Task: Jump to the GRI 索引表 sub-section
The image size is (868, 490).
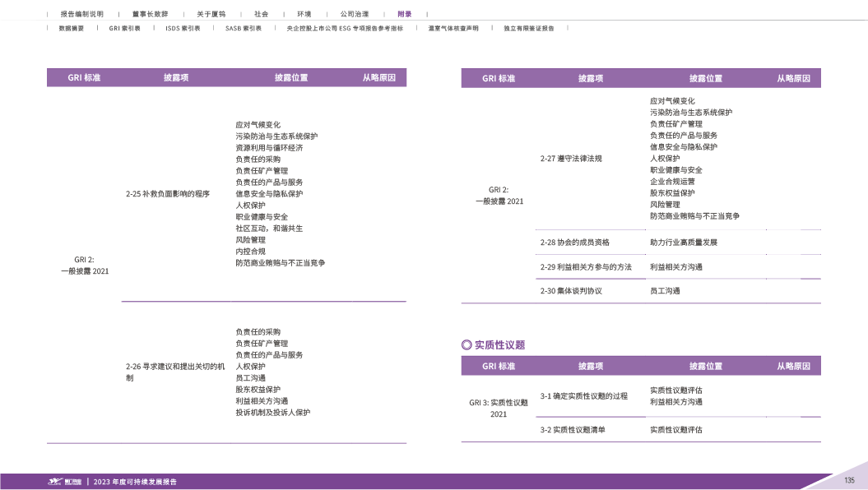Action: pyautogui.click(x=124, y=28)
